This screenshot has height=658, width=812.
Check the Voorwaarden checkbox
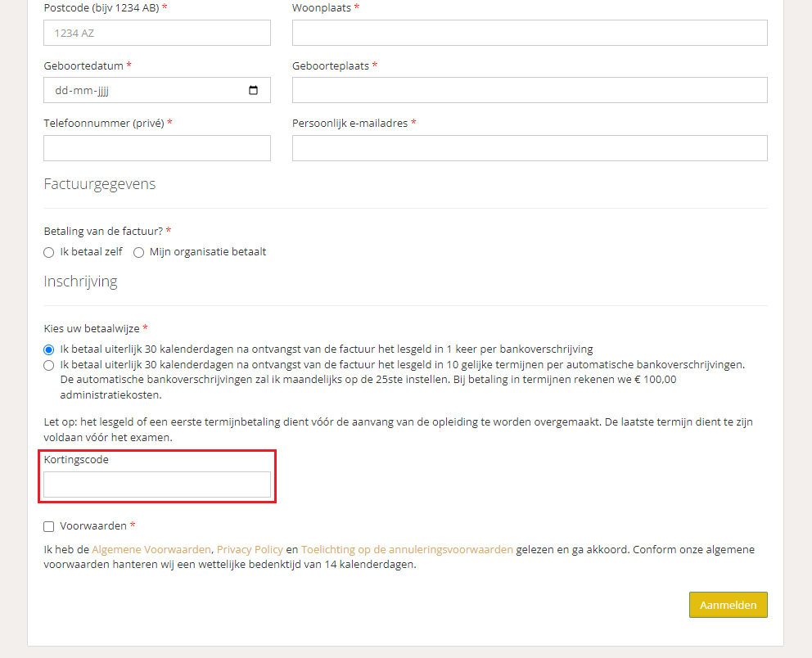click(x=48, y=526)
